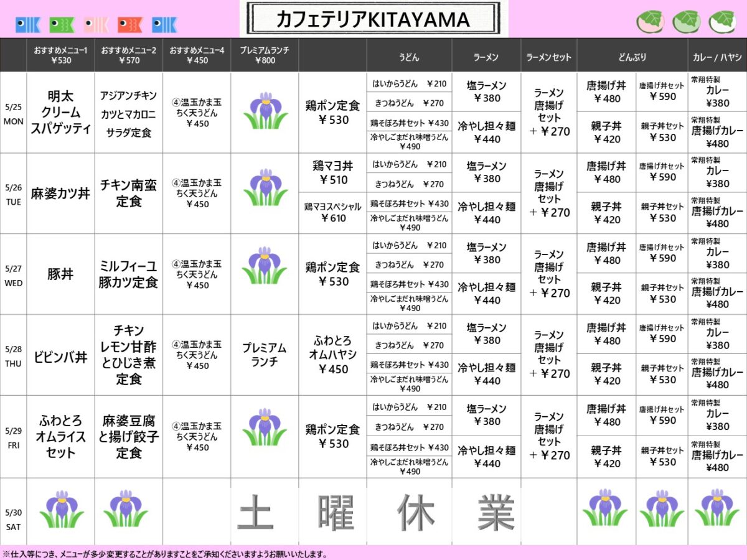This screenshot has height=560, width=747.
Task: Select the どんぶり column header
Action: click(632, 57)
